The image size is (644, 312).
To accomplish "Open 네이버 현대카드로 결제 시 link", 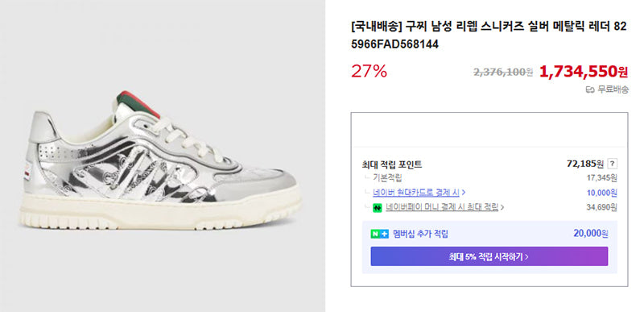I will 416,192.
